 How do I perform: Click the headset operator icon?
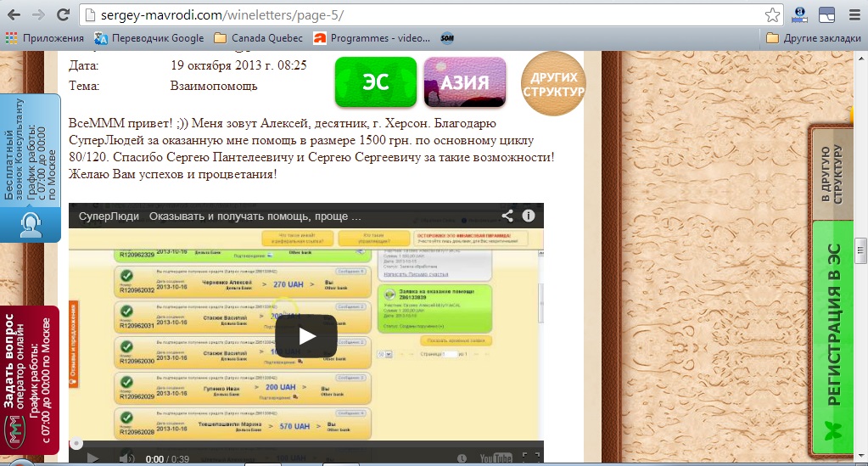tap(31, 226)
